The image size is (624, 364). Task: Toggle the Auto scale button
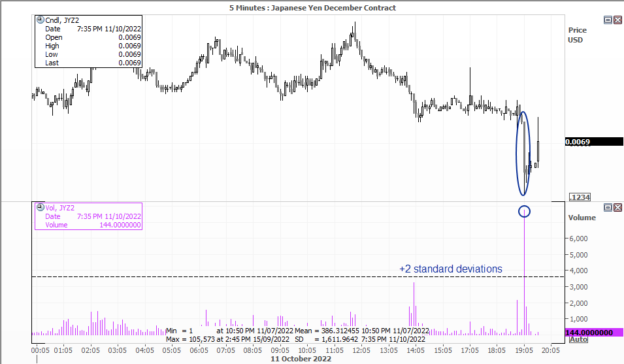click(578, 339)
